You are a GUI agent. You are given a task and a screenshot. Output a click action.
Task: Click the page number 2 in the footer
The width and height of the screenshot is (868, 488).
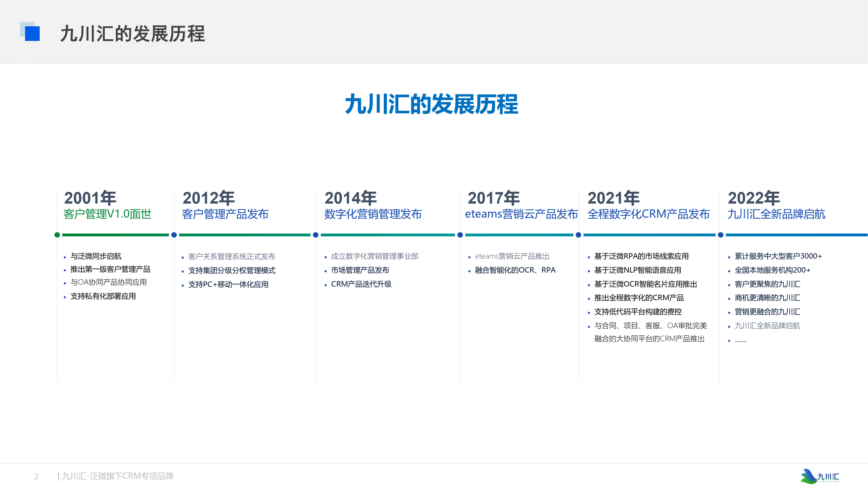tap(36, 476)
